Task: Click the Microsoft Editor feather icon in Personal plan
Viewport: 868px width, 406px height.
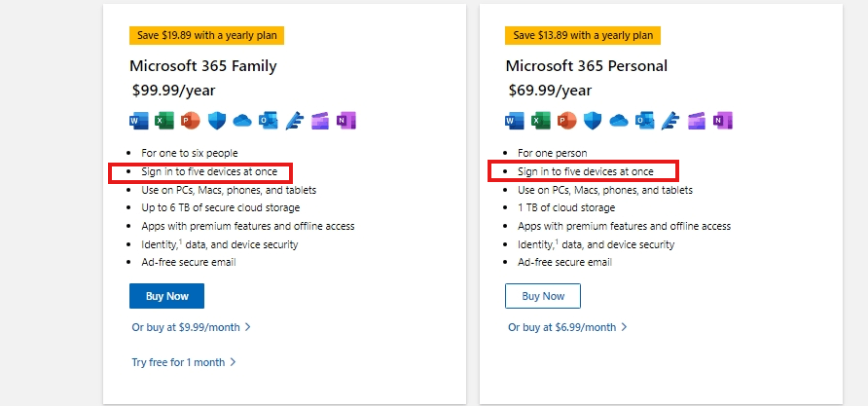Action: tap(670, 121)
